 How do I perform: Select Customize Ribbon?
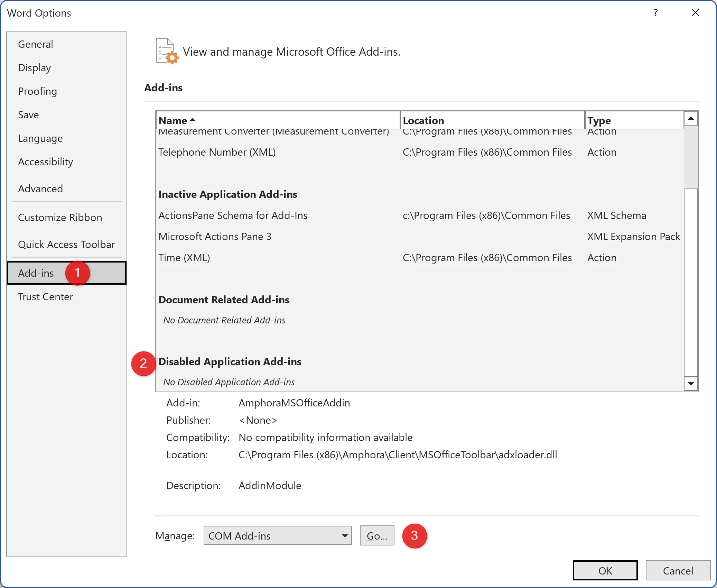pyautogui.click(x=66, y=218)
